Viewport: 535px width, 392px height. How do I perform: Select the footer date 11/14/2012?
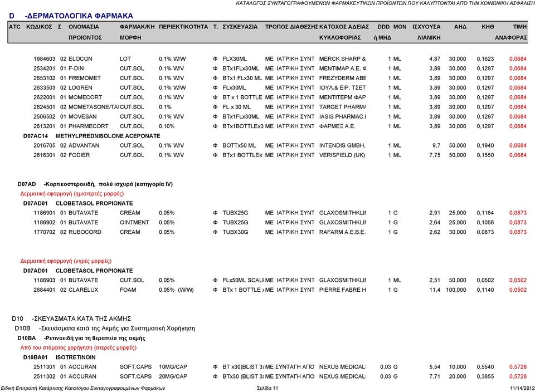522,388
